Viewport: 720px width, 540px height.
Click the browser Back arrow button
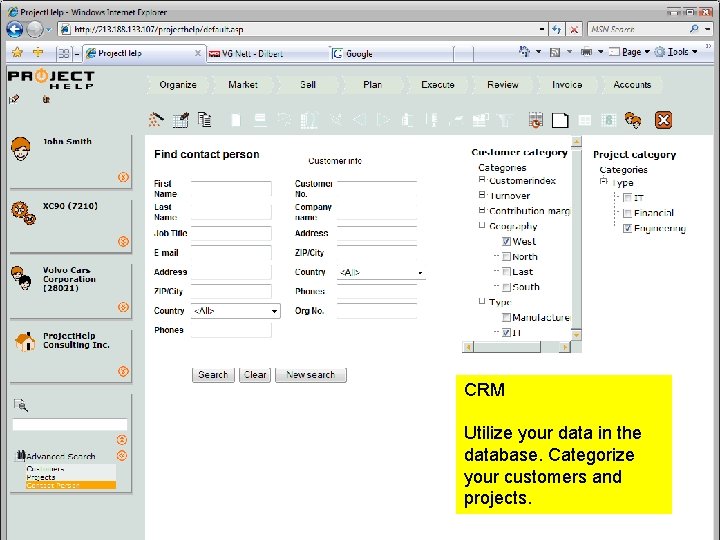pyautogui.click(x=15, y=29)
